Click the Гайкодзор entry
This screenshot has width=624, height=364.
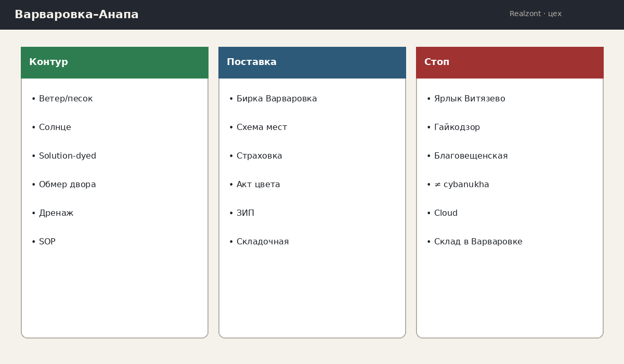pyautogui.click(x=453, y=127)
